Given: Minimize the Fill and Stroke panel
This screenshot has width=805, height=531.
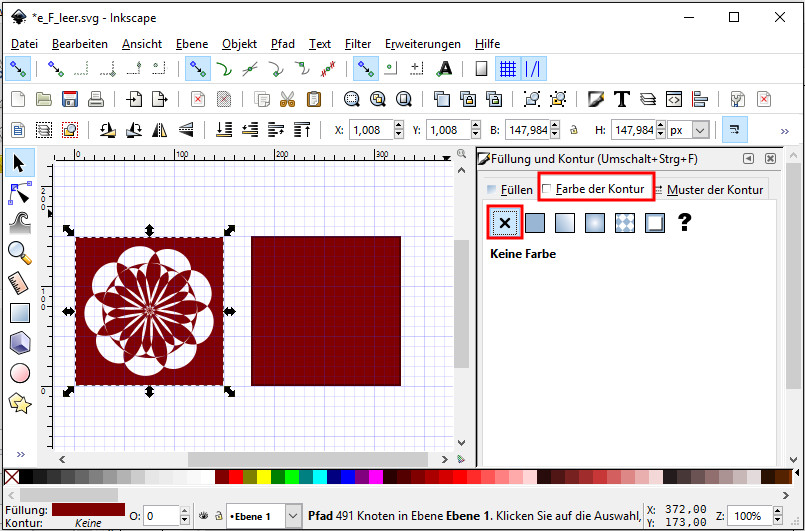Looking at the screenshot, I should click(x=749, y=159).
